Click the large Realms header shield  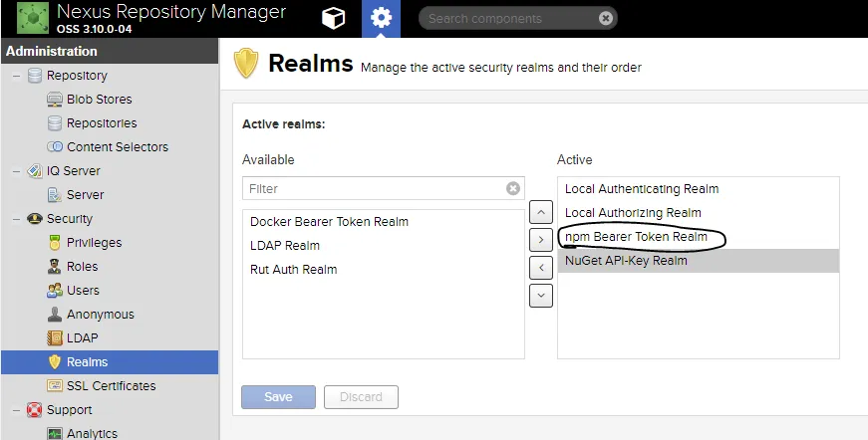click(246, 63)
